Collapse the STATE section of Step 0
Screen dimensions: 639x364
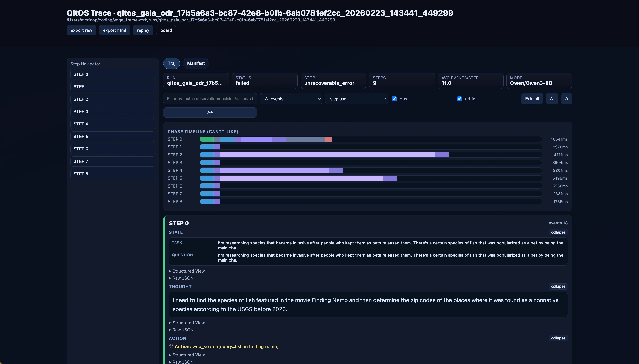coord(558,232)
